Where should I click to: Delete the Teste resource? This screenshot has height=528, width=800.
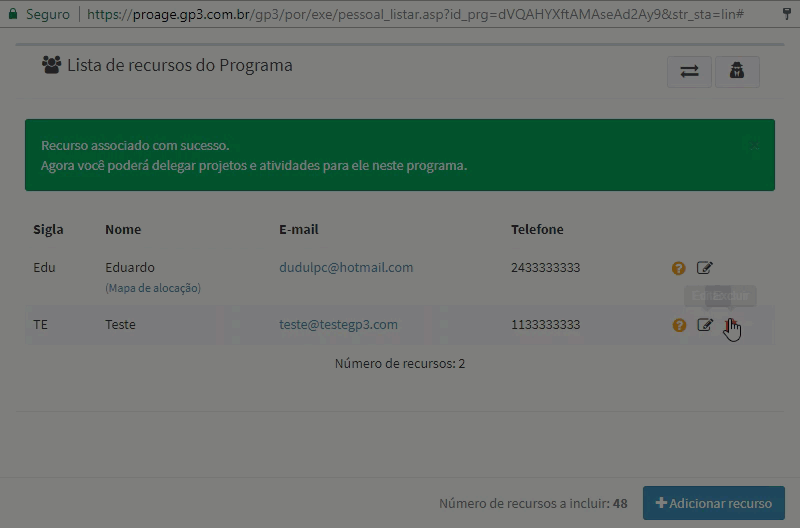731,325
